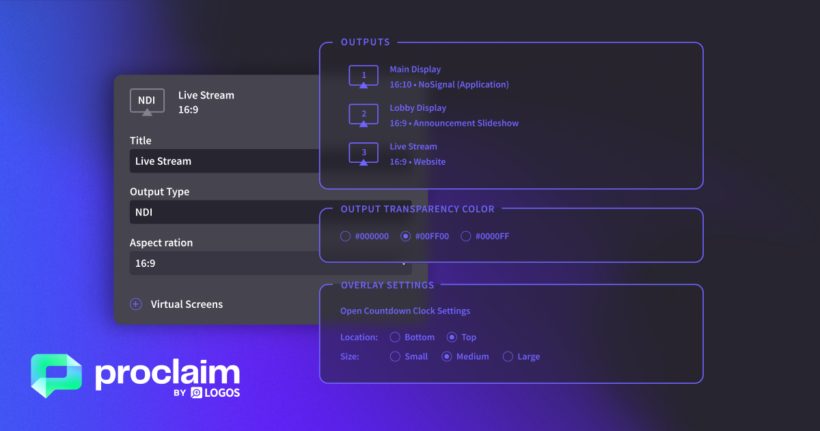Viewport: 820px width, 431px height.
Task: Set overlay location to Bottom
Action: [x=395, y=338]
